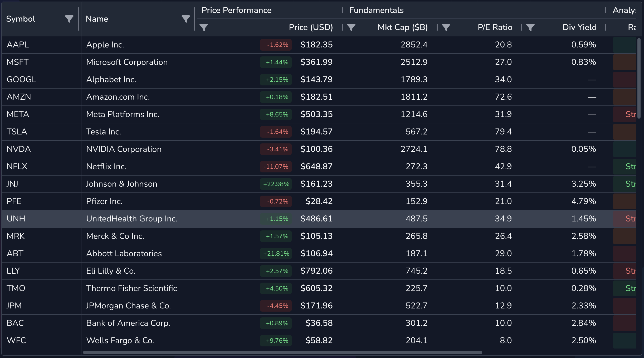Image resolution: width=644 pixels, height=358 pixels.
Task: Click JNJ's +22.98% change badge
Action: coord(276,184)
